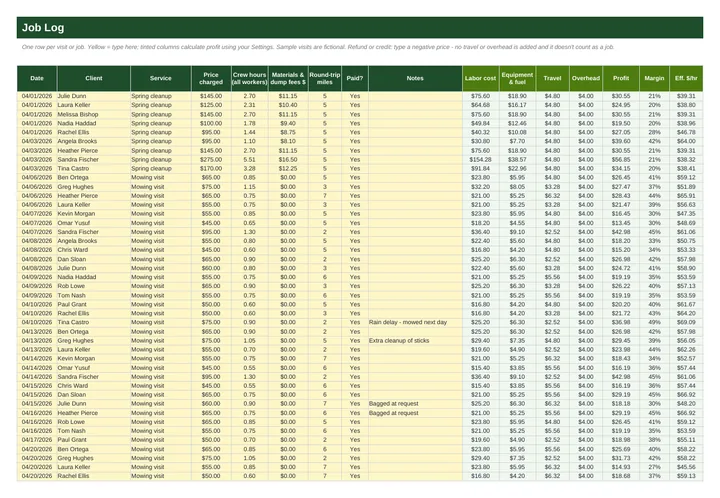Click the 33% margin cell
Image resolution: width=720 pixels, height=498 pixels.
click(x=654, y=241)
